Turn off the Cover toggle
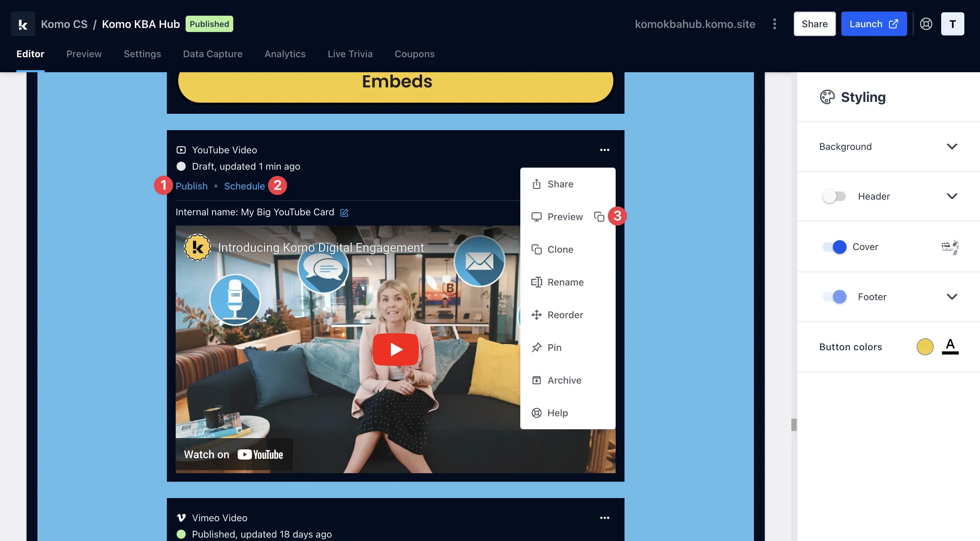Screen dimensions: 980x541 click(834, 247)
